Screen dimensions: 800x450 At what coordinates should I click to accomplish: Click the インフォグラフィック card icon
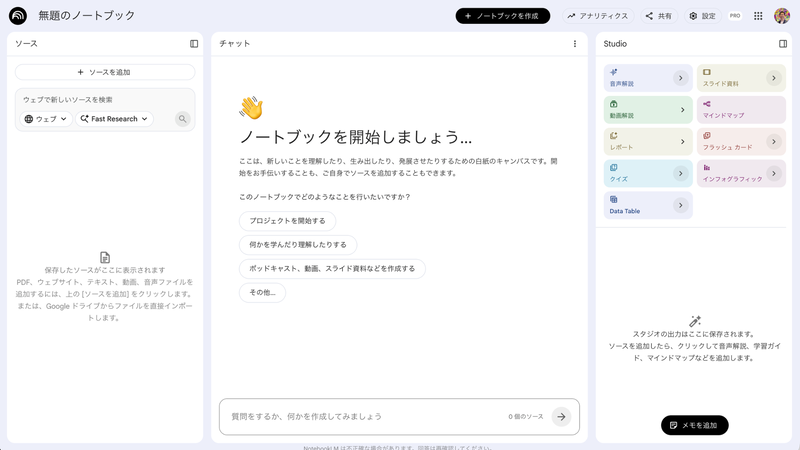(707, 167)
